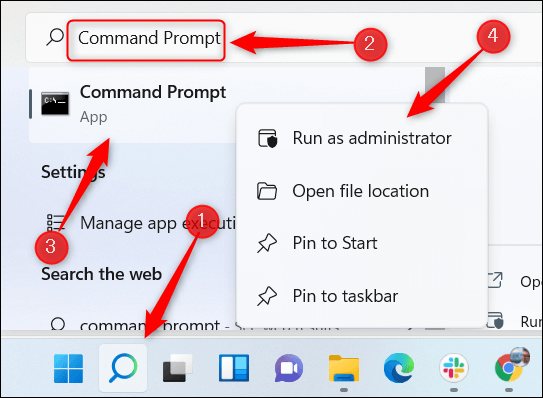Viewport: 543px width, 398px height.
Task: Open File Explorer from the taskbar
Action: [x=344, y=368]
